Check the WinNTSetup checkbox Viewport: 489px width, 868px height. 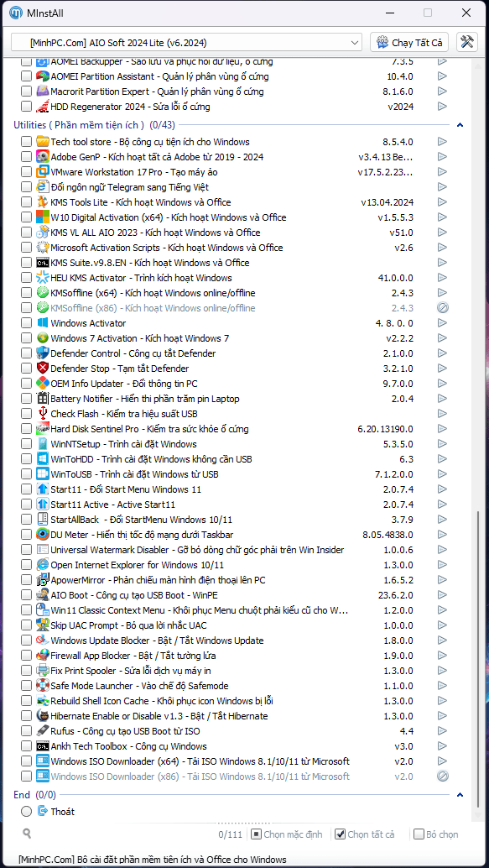click(26, 444)
